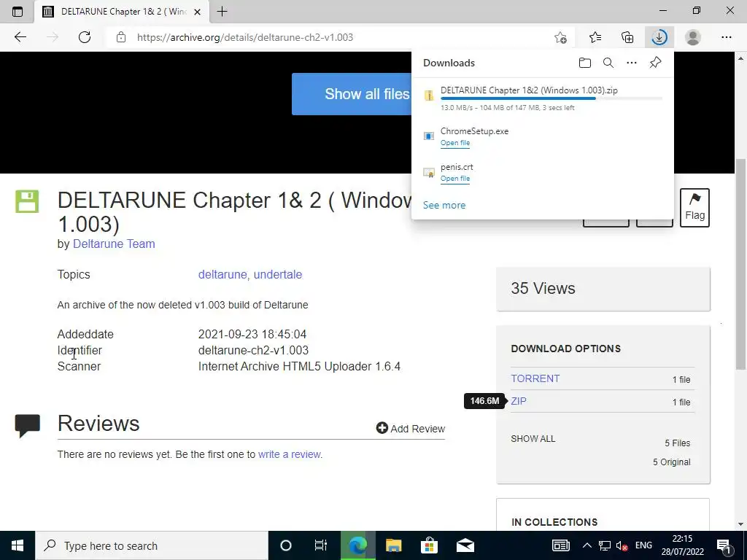Click the DELTARUNE zip download entry
The image size is (747, 560).
543,98
